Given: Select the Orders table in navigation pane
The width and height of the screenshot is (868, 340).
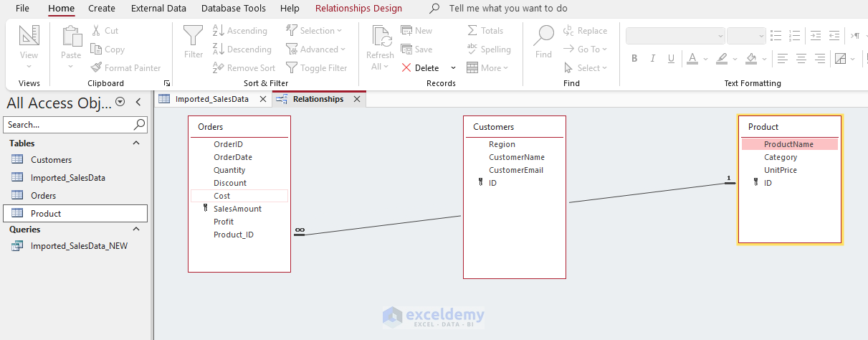Looking at the screenshot, I should tap(75, 195).
